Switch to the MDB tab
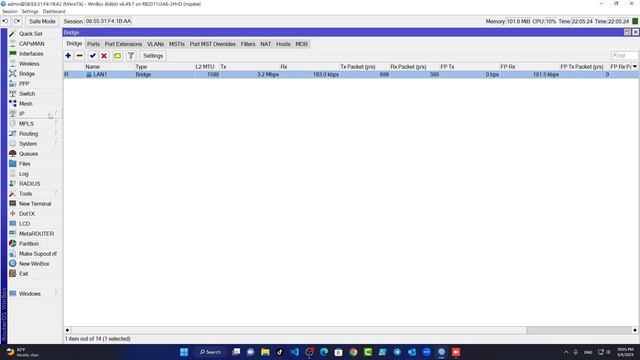 [301, 44]
